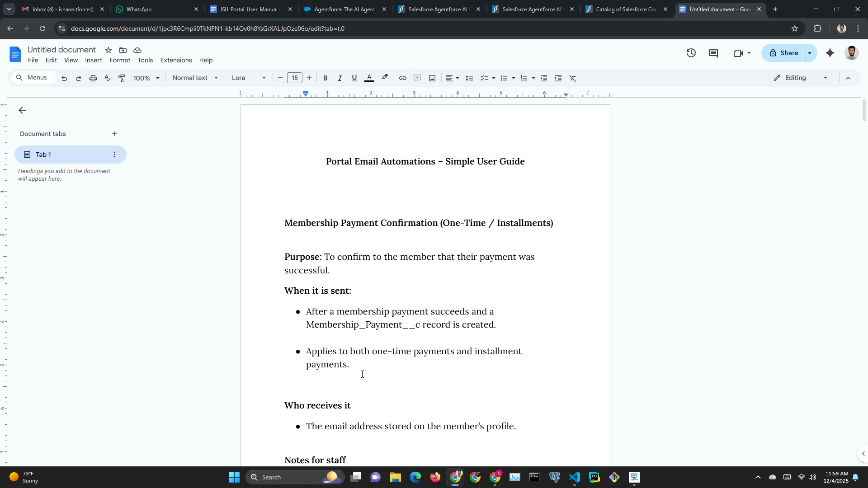Click the Insert image icon

pyautogui.click(x=432, y=78)
